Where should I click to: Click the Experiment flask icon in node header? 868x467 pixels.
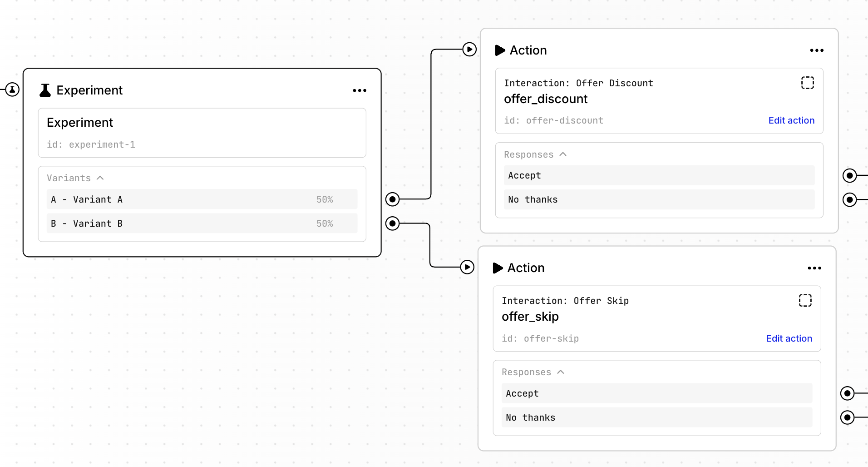point(45,90)
